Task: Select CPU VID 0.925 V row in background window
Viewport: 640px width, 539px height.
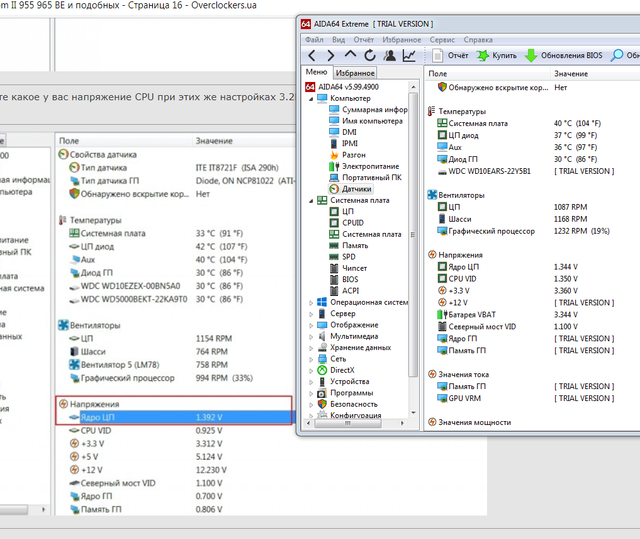Action: point(175,431)
